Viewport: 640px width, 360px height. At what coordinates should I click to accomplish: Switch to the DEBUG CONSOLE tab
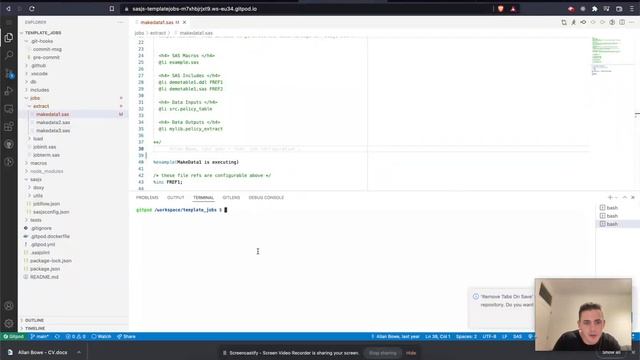pos(266,198)
